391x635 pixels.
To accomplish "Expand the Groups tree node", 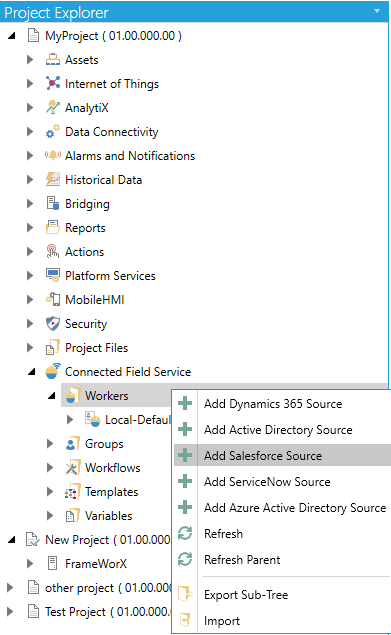I will pyautogui.click(x=50, y=443).
